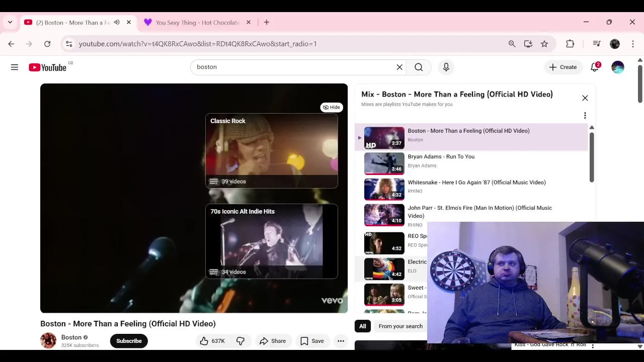Open the YouTube account avatar menu
Screen dimensions: 644x362
[x=618, y=67]
